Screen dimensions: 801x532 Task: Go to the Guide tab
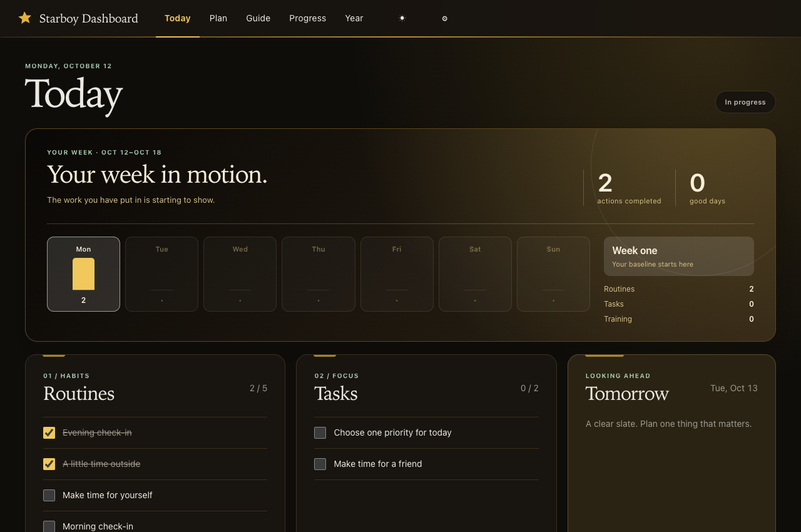[x=258, y=18]
